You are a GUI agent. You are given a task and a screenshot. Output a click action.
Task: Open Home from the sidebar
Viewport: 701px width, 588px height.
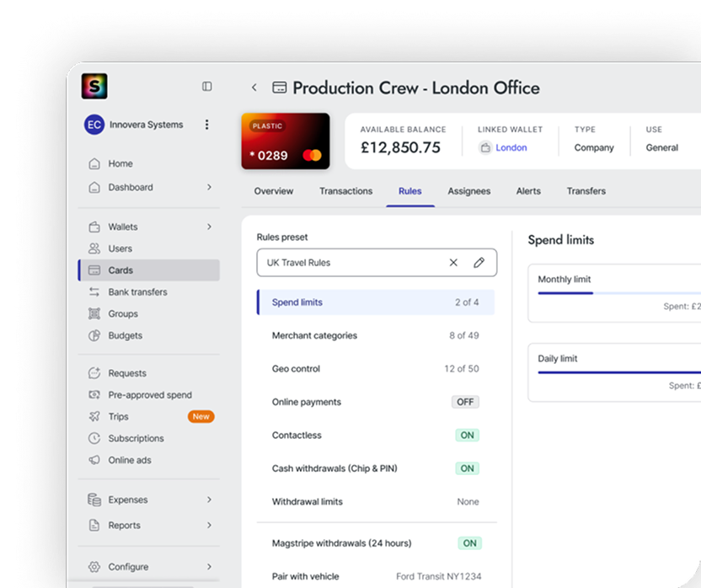point(120,163)
